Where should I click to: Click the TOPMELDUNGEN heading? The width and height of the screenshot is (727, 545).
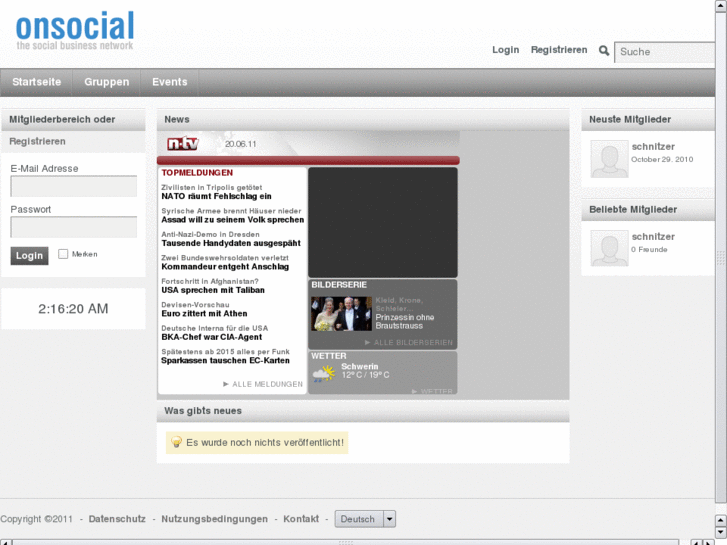pyautogui.click(x=197, y=173)
